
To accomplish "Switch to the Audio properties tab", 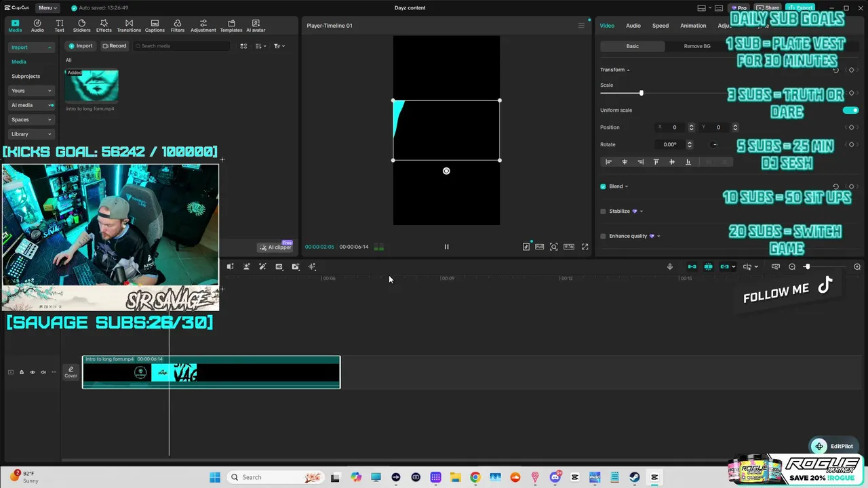I will pyautogui.click(x=633, y=26).
